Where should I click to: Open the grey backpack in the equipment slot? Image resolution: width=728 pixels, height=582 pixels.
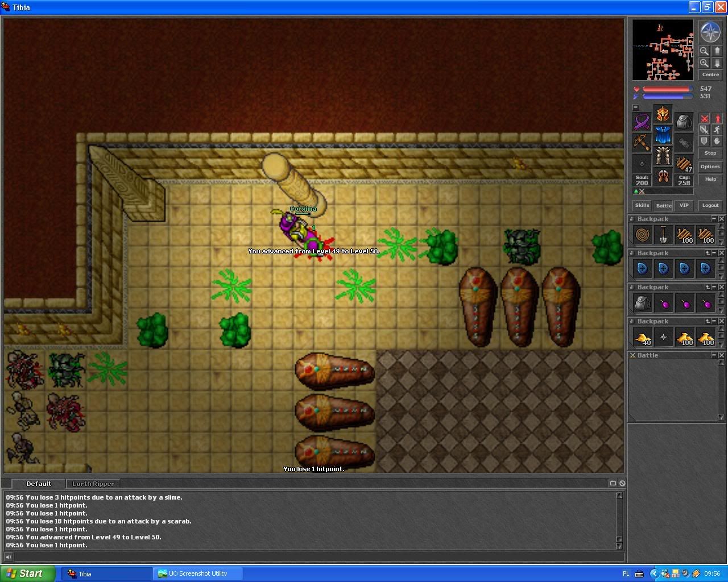684,122
